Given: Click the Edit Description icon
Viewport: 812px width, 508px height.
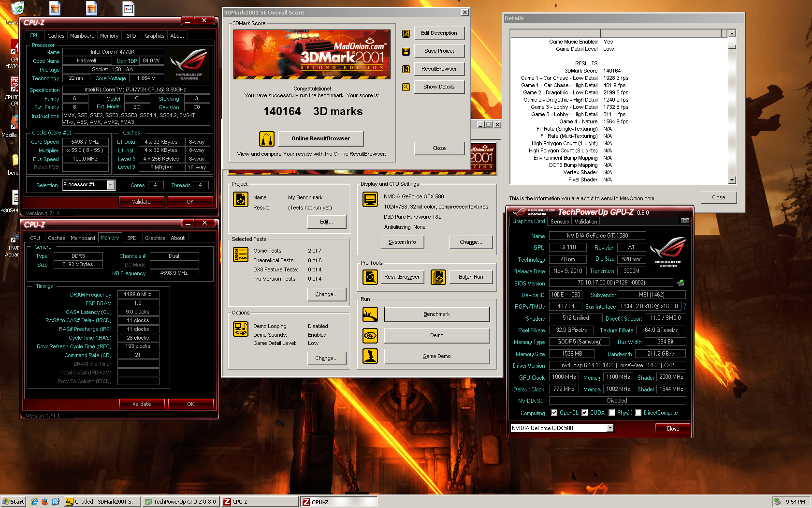Looking at the screenshot, I should pos(406,33).
